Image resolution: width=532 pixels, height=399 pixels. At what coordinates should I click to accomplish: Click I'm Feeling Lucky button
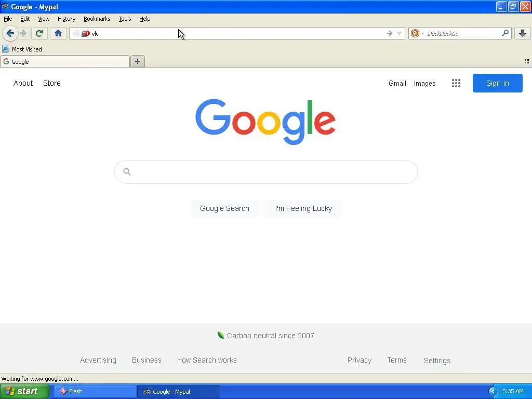303,208
